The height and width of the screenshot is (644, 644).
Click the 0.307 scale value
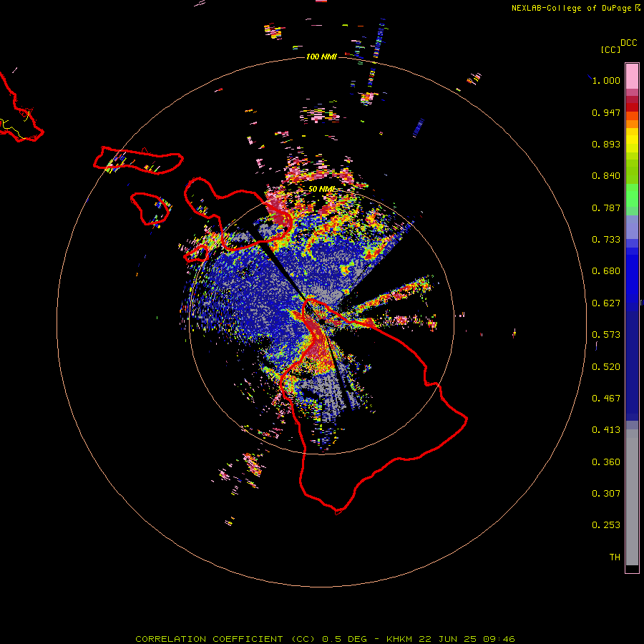click(606, 494)
